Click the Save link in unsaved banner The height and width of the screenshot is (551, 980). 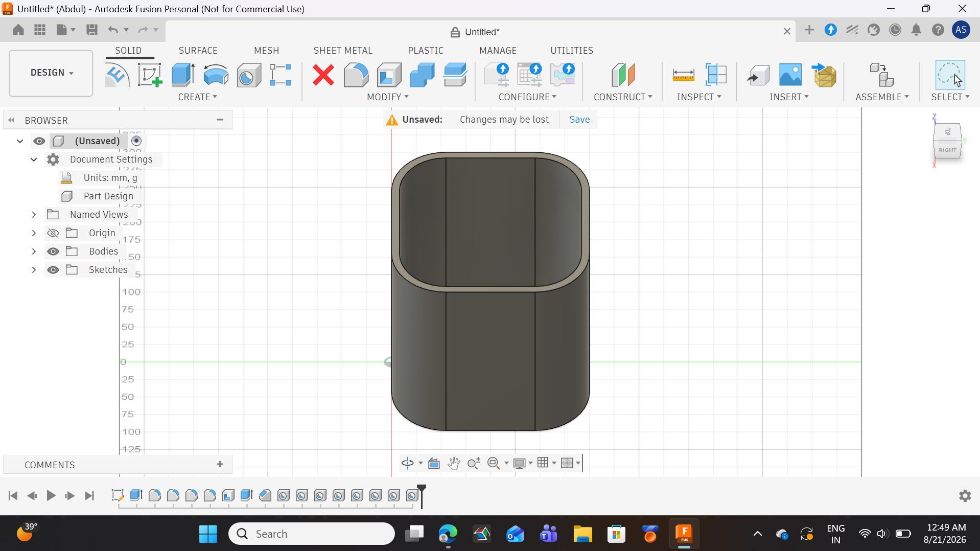click(579, 120)
